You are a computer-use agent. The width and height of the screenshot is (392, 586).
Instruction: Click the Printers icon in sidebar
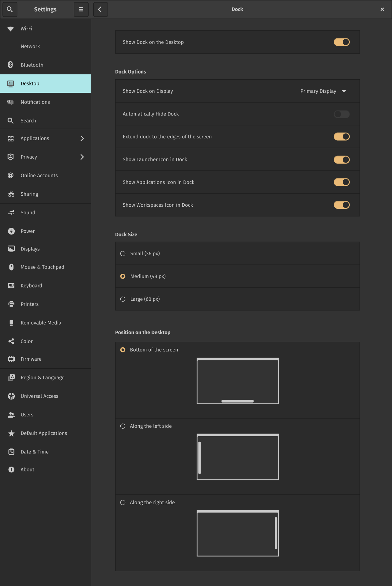coord(11,304)
